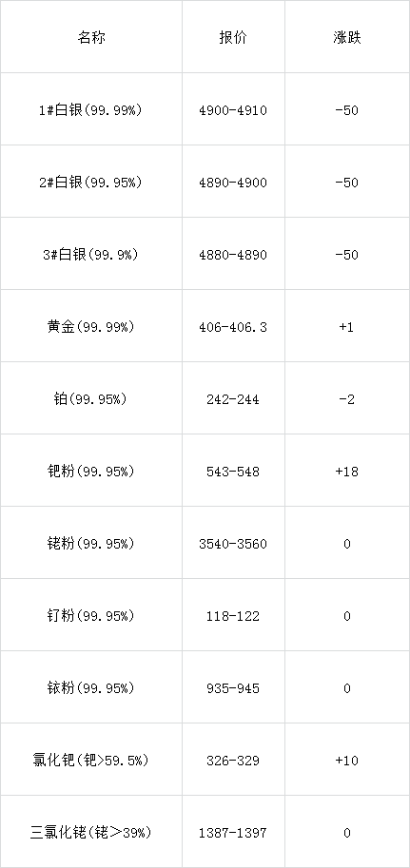410x868 pixels.
Task: Click price 3540-3560 for 铑粉
Action: (233, 544)
